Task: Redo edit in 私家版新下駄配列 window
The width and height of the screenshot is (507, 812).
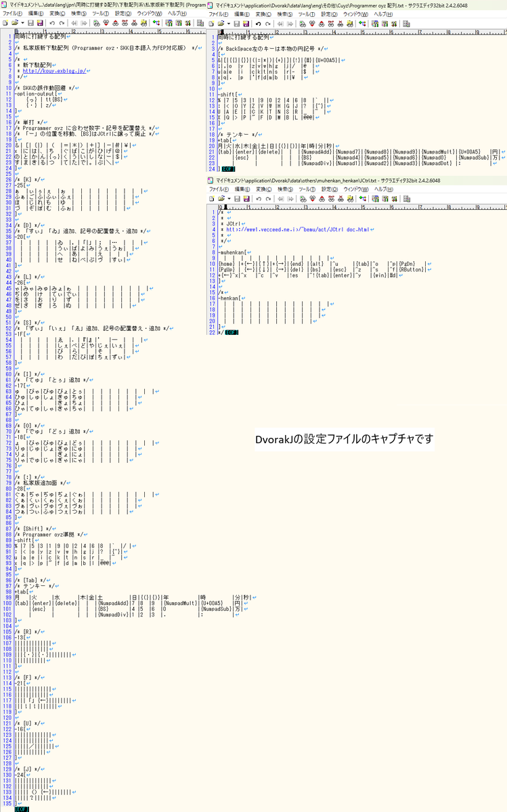Action: click(x=62, y=23)
